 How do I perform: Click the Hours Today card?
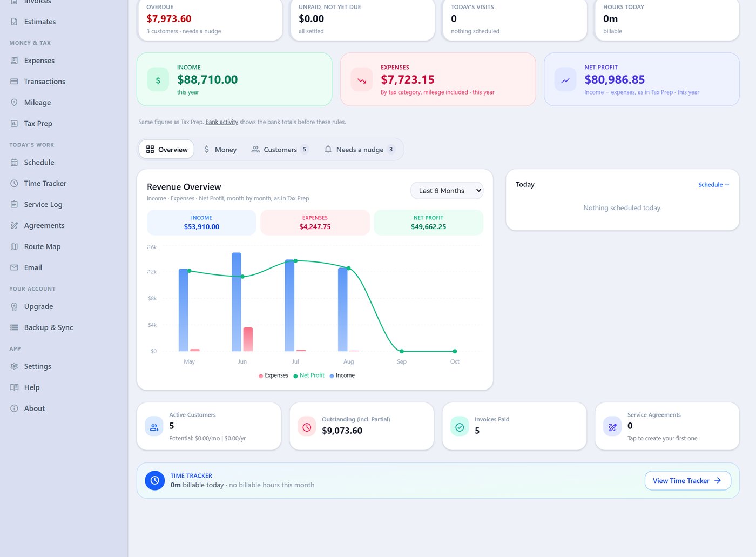pos(667,19)
